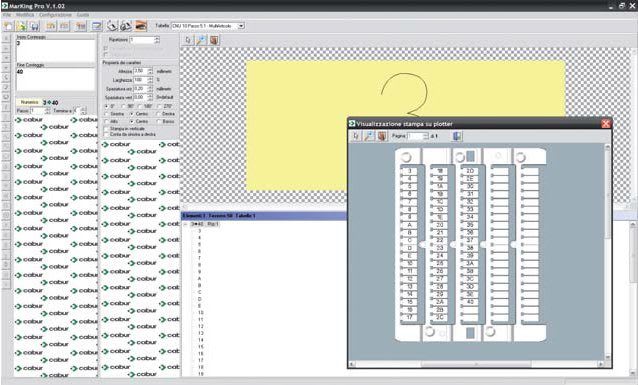Select the 180° rotation radio button
This screenshot has width=638, height=385.
140,106
